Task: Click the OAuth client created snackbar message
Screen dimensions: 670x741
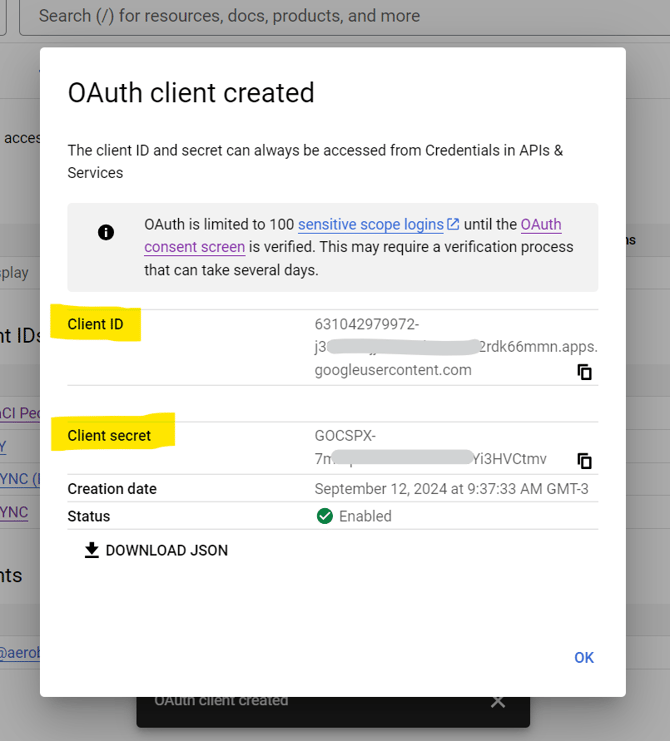Action: pyautogui.click(x=221, y=701)
